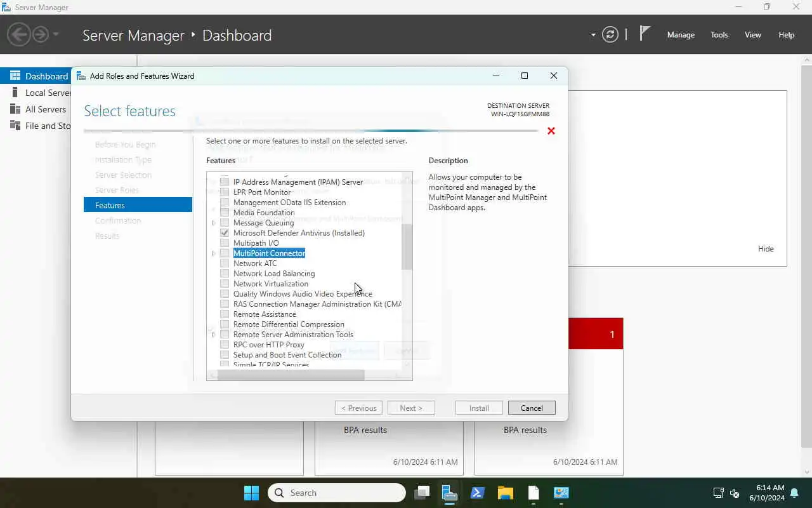Screen dimensions: 812x508
Task: Click the taskbar Search box
Action: (337, 493)
